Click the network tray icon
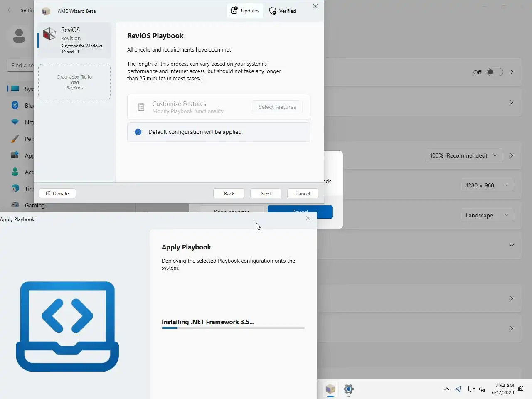This screenshot has height=399, width=532. click(x=471, y=389)
